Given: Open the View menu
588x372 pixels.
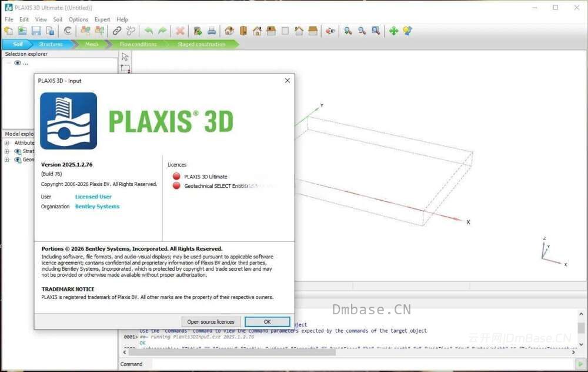Looking at the screenshot, I should (41, 19).
